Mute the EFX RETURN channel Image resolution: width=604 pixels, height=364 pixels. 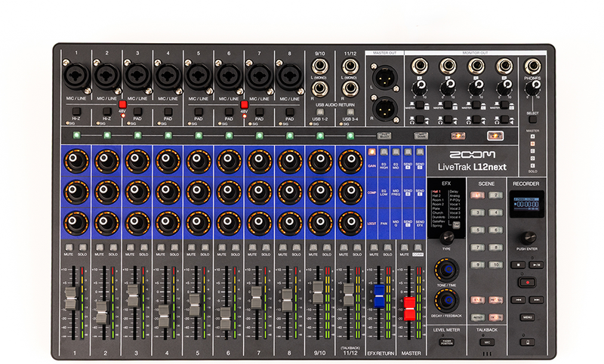pos(374,247)
